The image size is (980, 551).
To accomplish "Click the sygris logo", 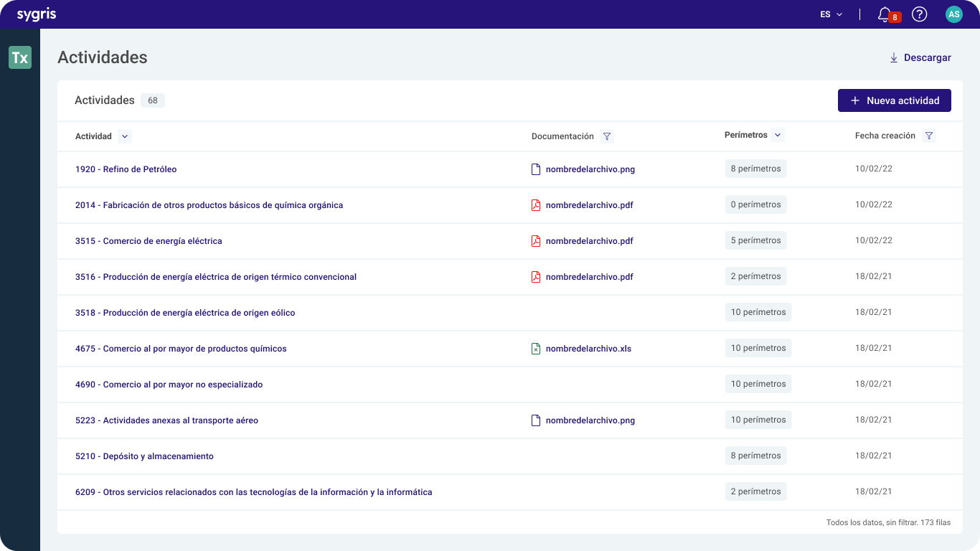I will tap(37, 14).
